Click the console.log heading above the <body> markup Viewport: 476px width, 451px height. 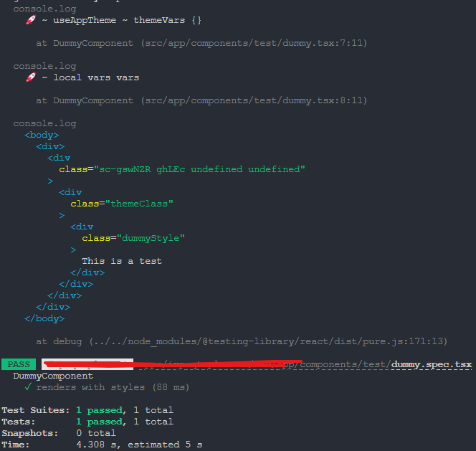click(x=44, y=123)
